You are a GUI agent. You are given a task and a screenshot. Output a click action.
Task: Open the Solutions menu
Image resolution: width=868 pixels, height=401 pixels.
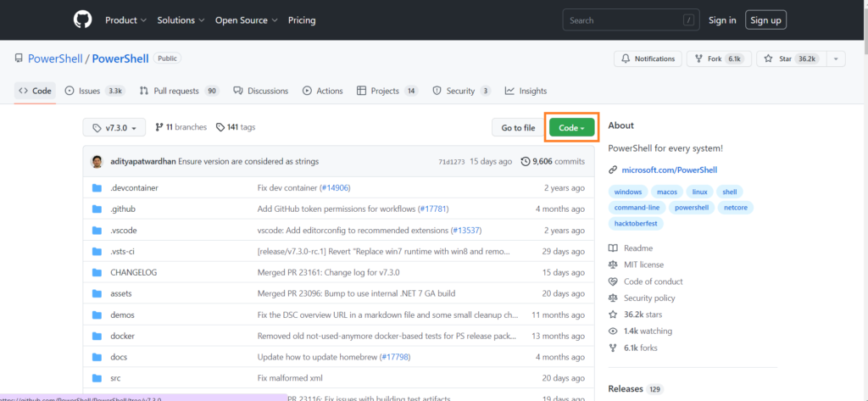[181, 20]
